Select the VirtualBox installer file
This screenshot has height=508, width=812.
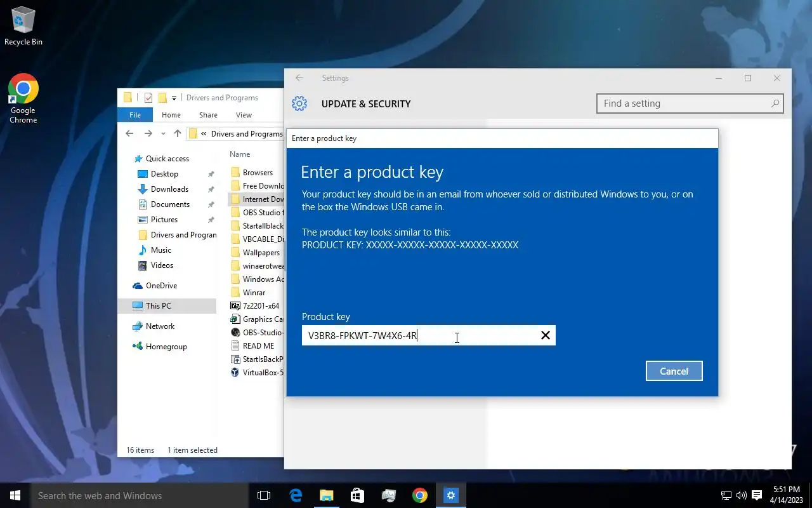(x=263, y=373)
